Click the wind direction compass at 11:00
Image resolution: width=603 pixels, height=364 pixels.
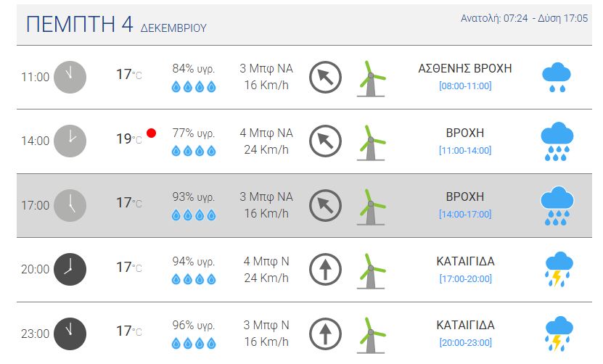(325, 77)
